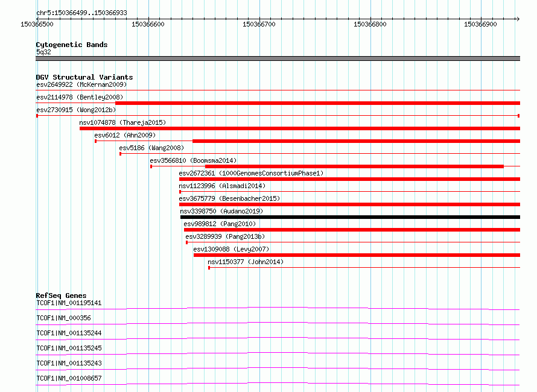Click the red bar under esv2672361 (1000GenomesConsortiumPhase1)
This screenshot has width=537, height=392.
350,179
